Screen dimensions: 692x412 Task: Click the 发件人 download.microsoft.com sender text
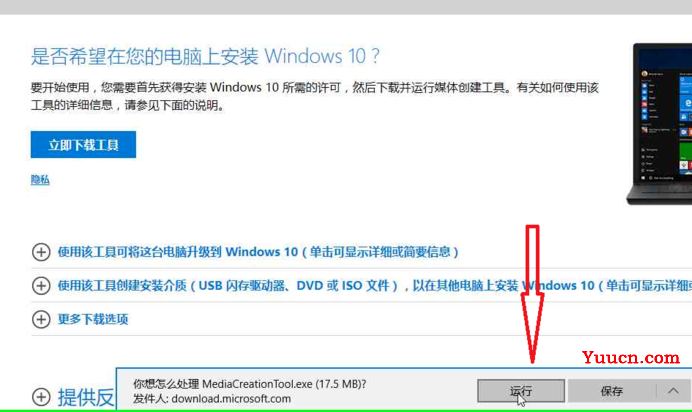pos(212,399)
